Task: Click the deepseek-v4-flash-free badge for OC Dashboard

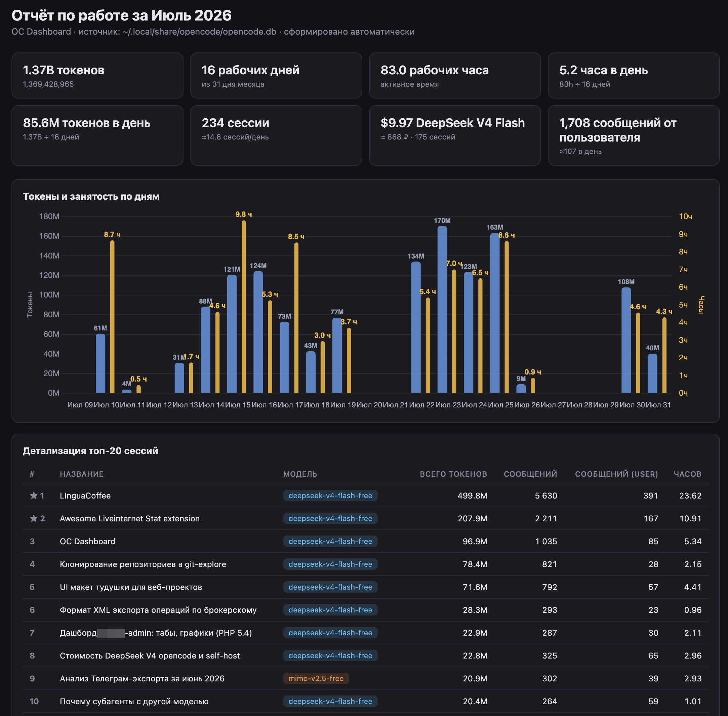Action: pos(330,541)
